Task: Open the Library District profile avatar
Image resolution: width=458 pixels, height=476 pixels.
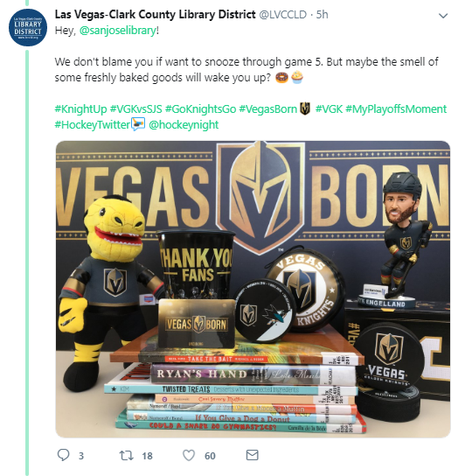Action: (28, 28)
